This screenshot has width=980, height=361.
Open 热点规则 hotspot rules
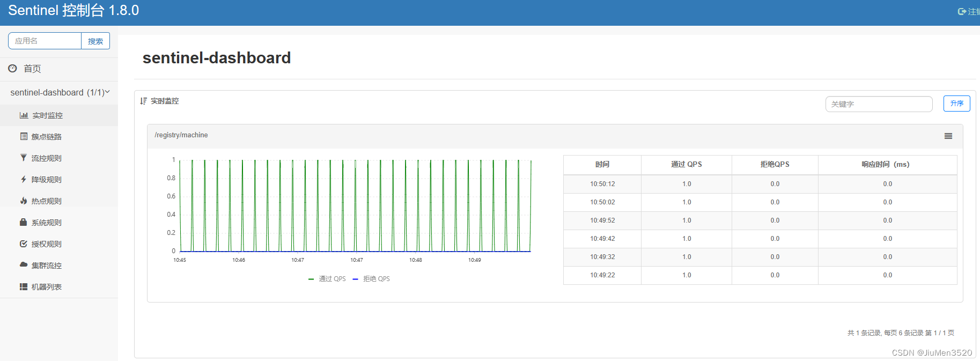46,201
